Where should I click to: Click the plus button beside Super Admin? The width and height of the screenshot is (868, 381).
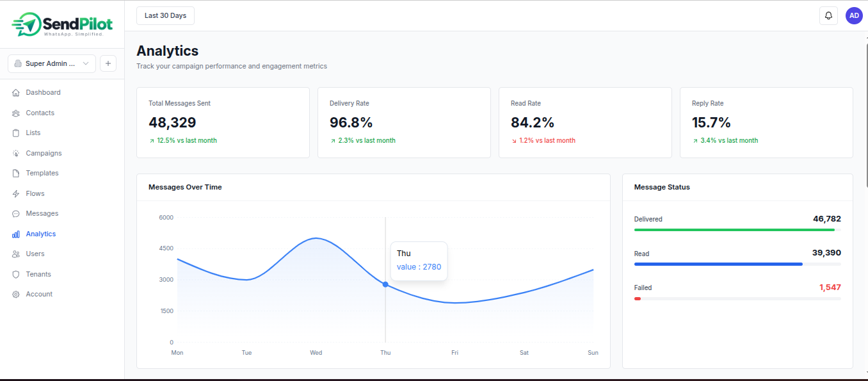108,63
